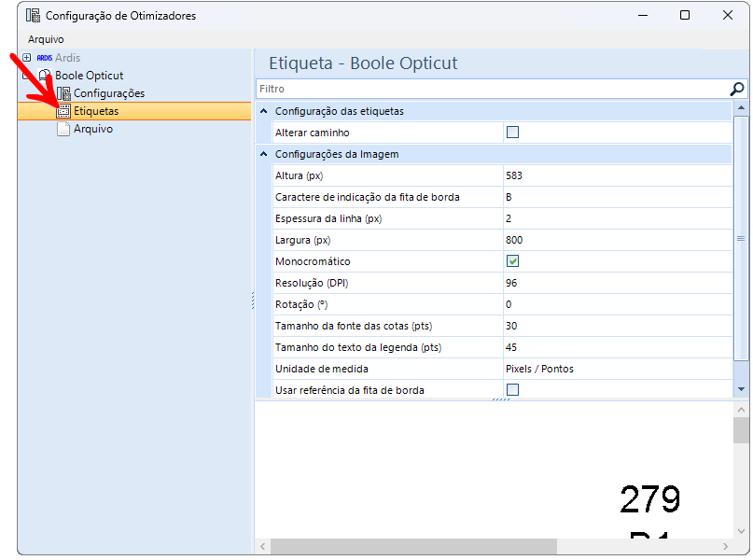The height and width of the screenshot is (560, 753).
Task: Click the 279 dimension in preview
Action: point(650,499)
